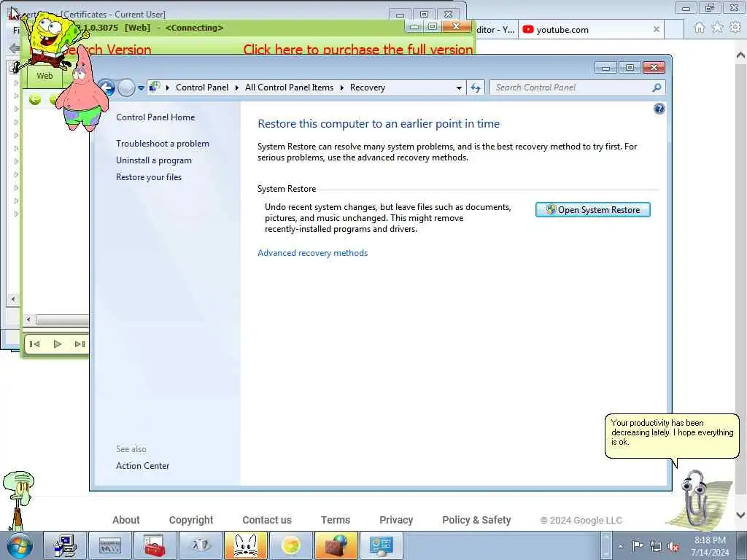Click the Squidward desktop character

(18, 500)
